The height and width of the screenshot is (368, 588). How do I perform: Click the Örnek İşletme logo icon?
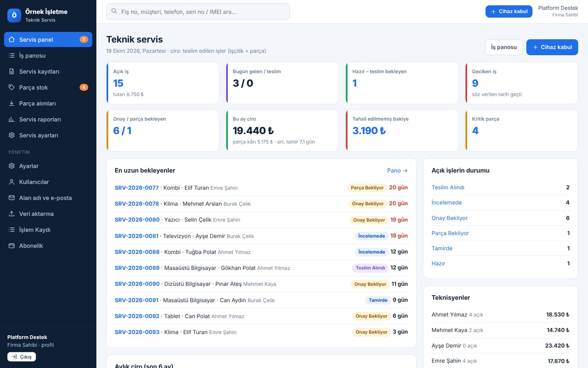[x=14, y=16]
